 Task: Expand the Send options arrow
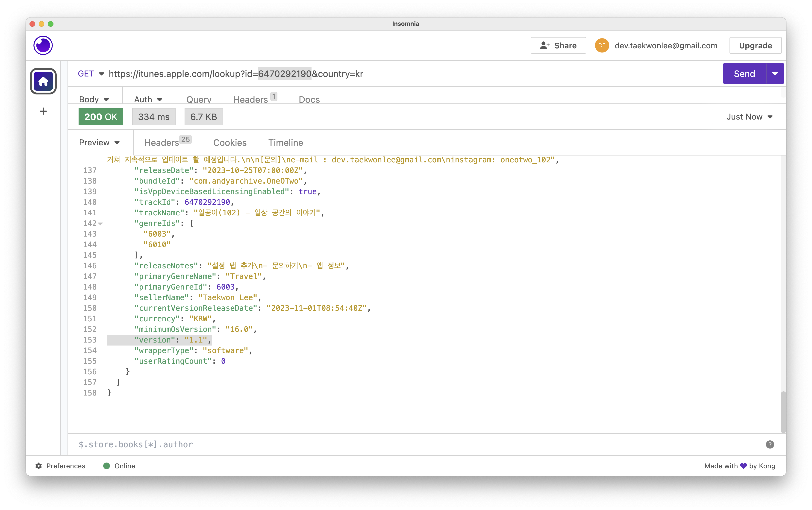[x=775, y=74]
